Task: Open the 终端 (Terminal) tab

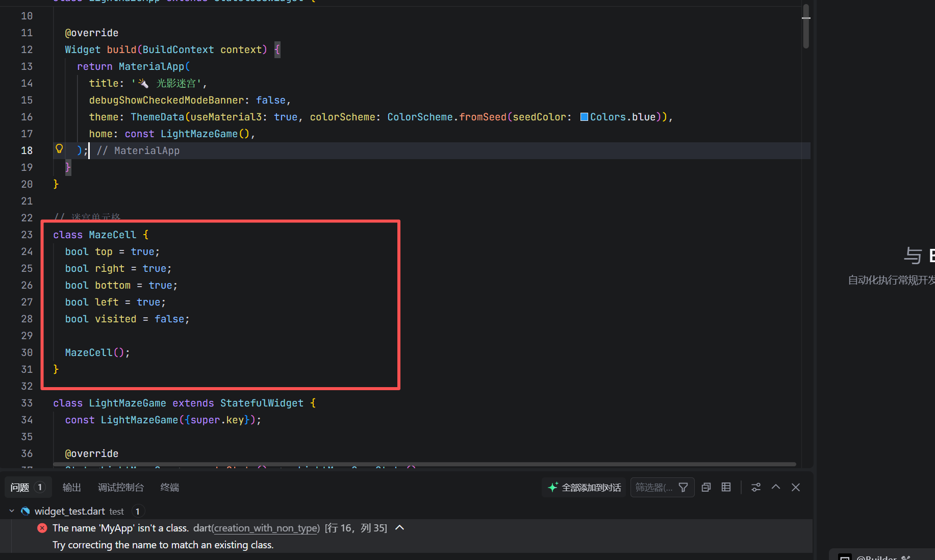Action: 170,488
